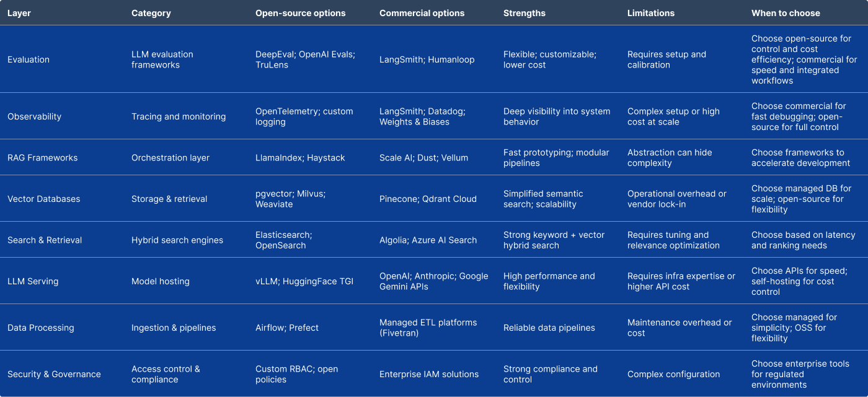Select 'OpenTelemetry; custom logging' cell

pos(304,116)
